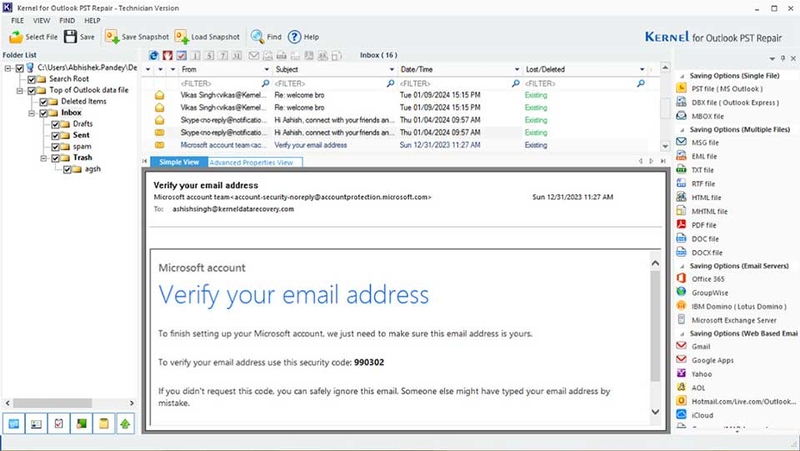800x451 pixels.
Task: Click the Select File toolbar icon
Action: pos(16,37)
